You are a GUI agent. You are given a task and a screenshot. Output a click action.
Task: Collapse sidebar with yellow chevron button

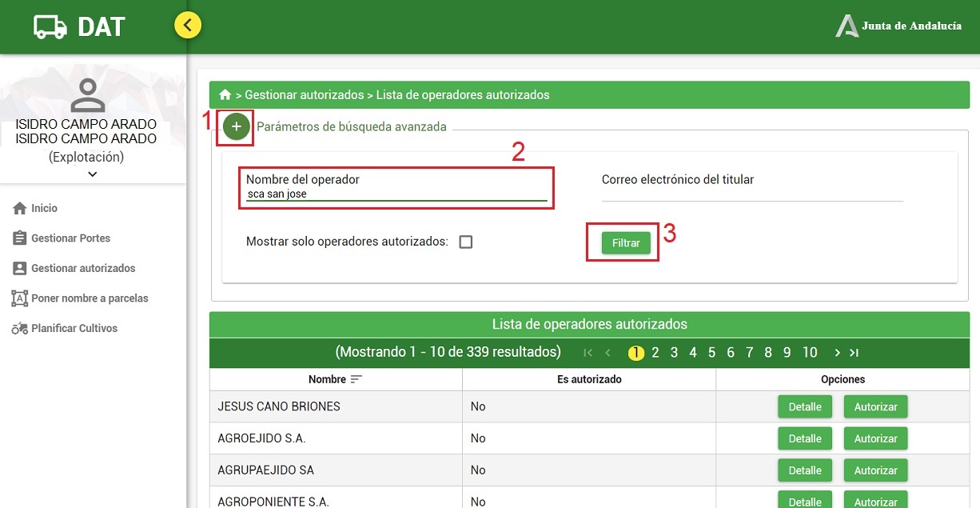tap(188, 26)
